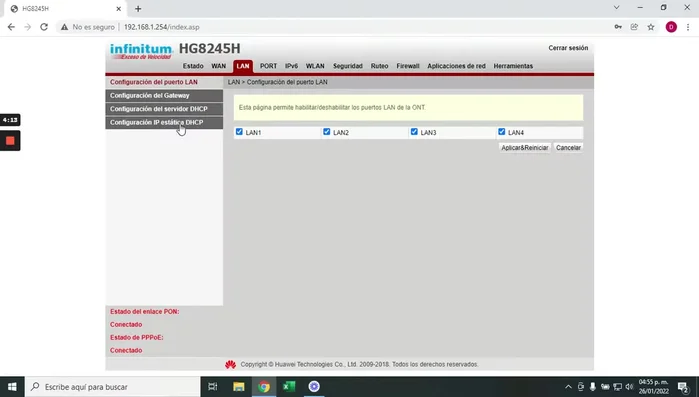Open network status tray icon
699x397 pixels.
click(x=617, y=387)
